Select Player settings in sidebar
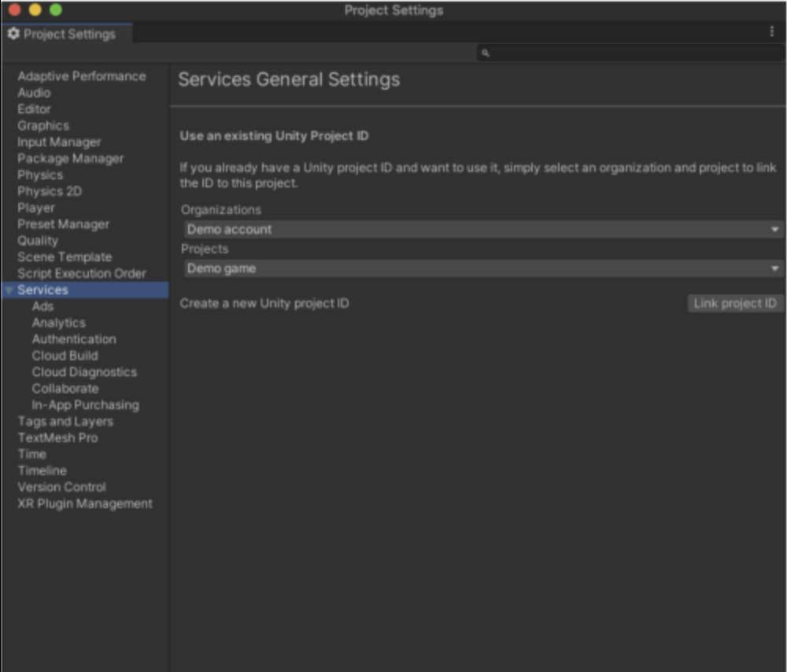The width and height of the screenshot is (787, 672). tap(36, 208)
